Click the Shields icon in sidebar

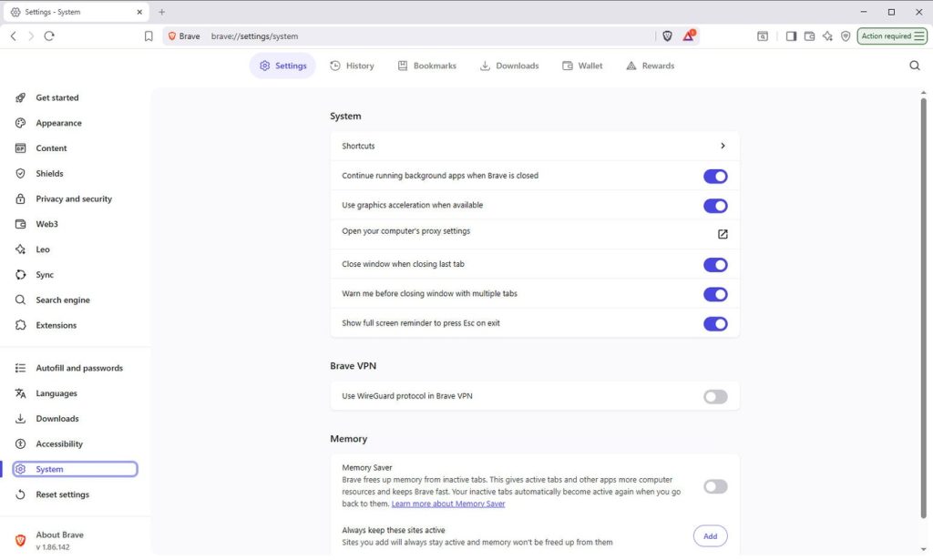pyautogui.click(x=20, y=174)
